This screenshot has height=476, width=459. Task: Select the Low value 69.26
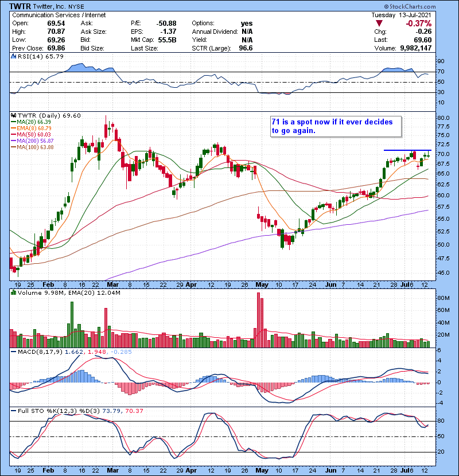click(56, 40)
